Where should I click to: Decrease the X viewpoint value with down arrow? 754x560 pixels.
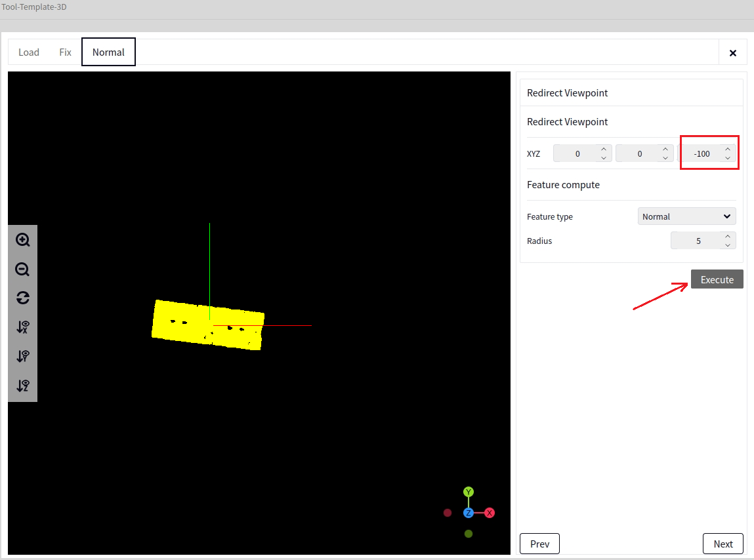pos(604,157)
